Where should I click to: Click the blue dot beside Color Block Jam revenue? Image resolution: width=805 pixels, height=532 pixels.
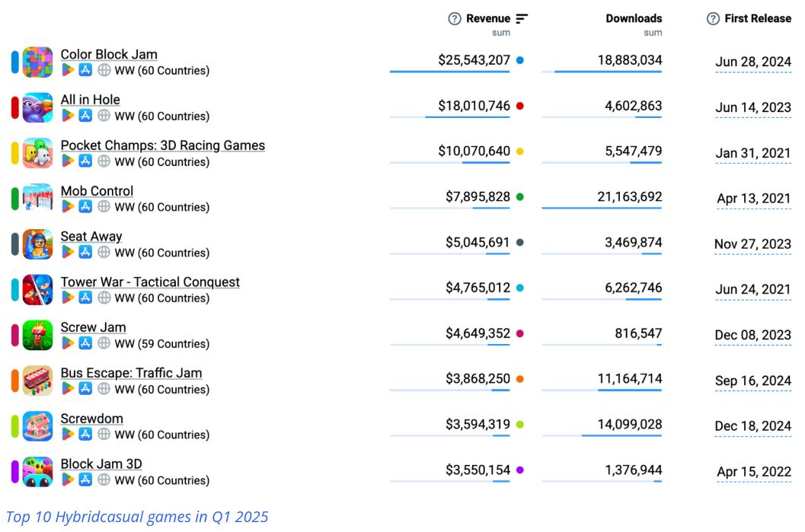pos(519,59)
